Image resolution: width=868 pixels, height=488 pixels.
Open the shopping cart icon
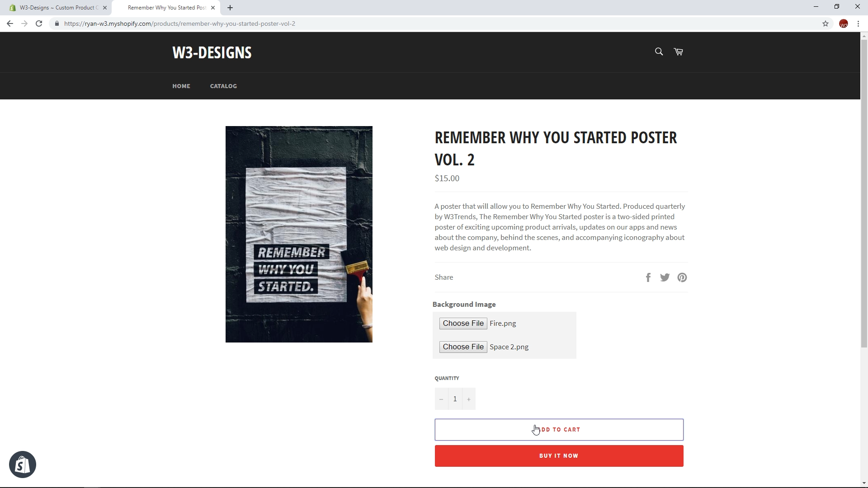pyautogui.click(x=678, y=52)
